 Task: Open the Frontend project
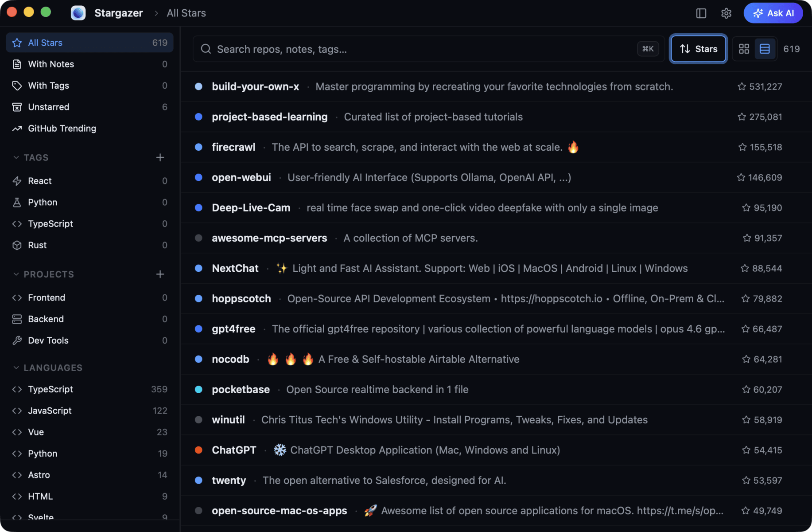pos(89,297)
